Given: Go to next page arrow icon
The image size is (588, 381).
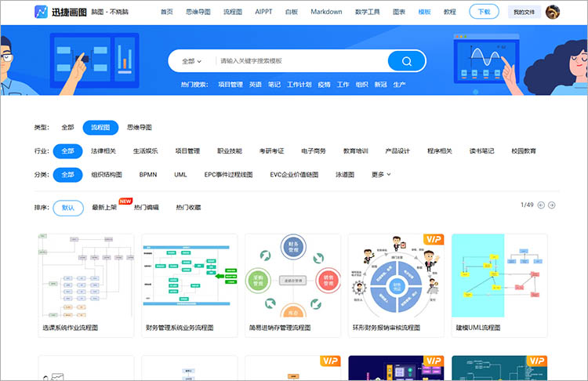Looking at the screenshot, I should (x=552, y=205).
